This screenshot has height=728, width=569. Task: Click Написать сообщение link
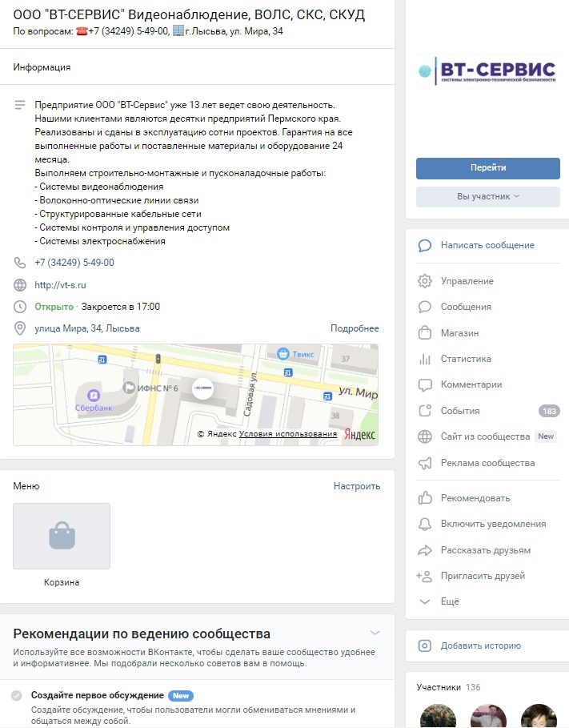(487, 245)
